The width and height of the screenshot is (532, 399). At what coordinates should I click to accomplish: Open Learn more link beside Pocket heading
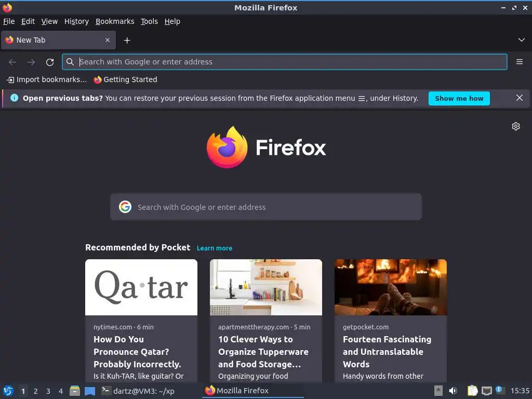215,248
